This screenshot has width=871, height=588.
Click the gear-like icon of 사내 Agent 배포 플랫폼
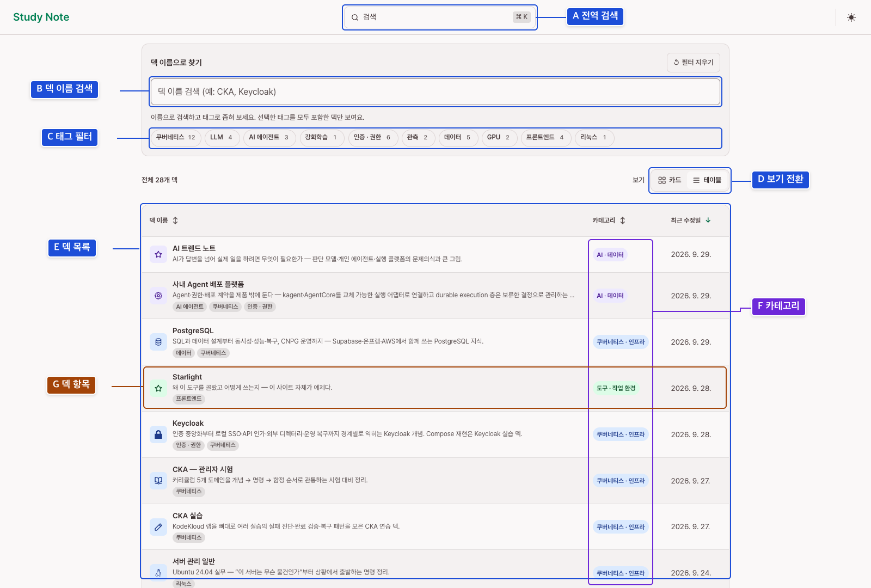[158, 296]
